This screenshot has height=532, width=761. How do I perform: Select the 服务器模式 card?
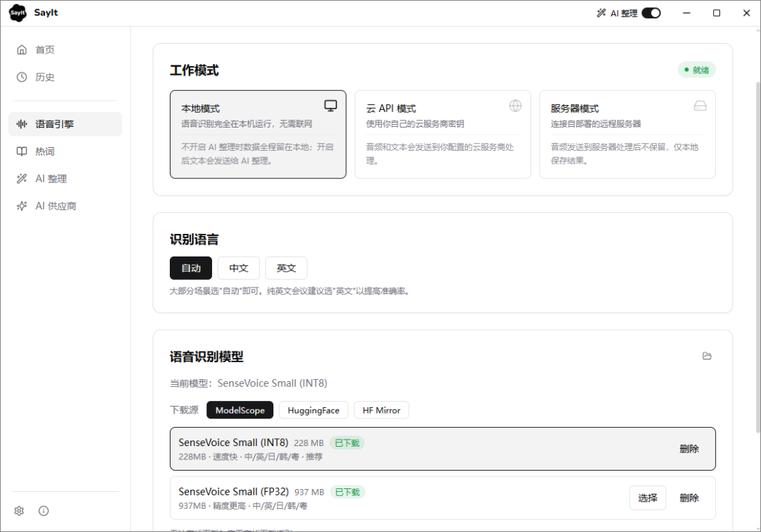click(x=628, y=135)
